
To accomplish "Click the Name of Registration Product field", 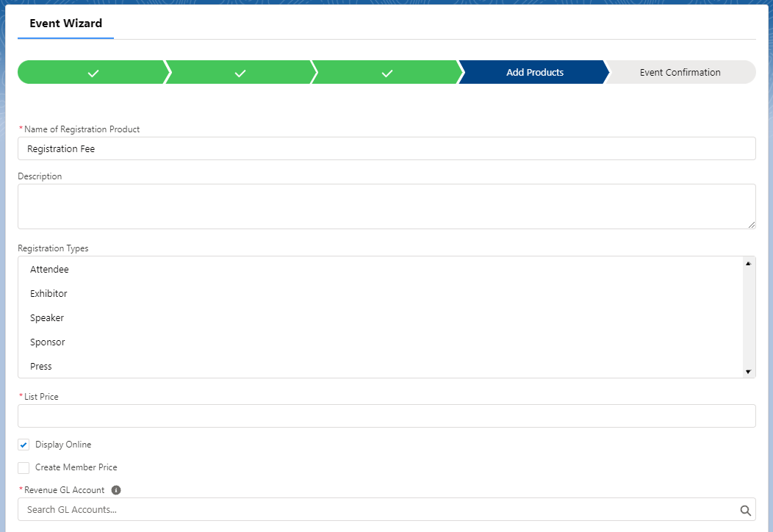I will [x=386, y=148].
